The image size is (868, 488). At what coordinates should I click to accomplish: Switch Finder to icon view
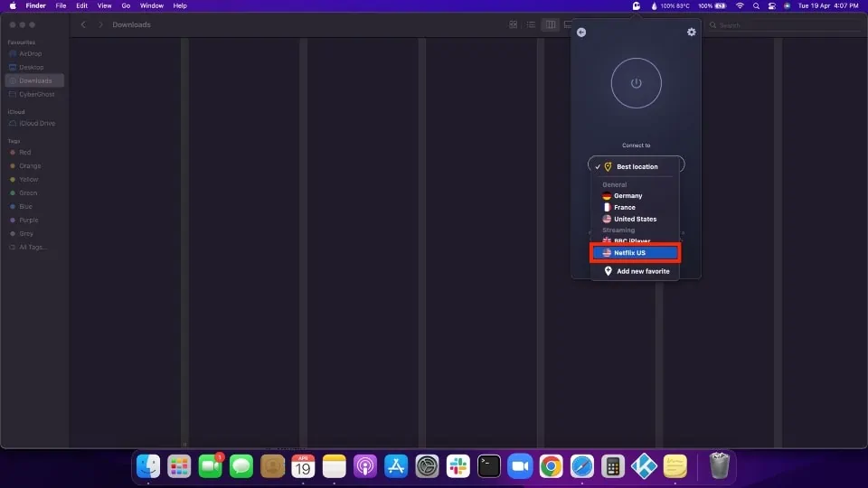click(x=514, y=25)
